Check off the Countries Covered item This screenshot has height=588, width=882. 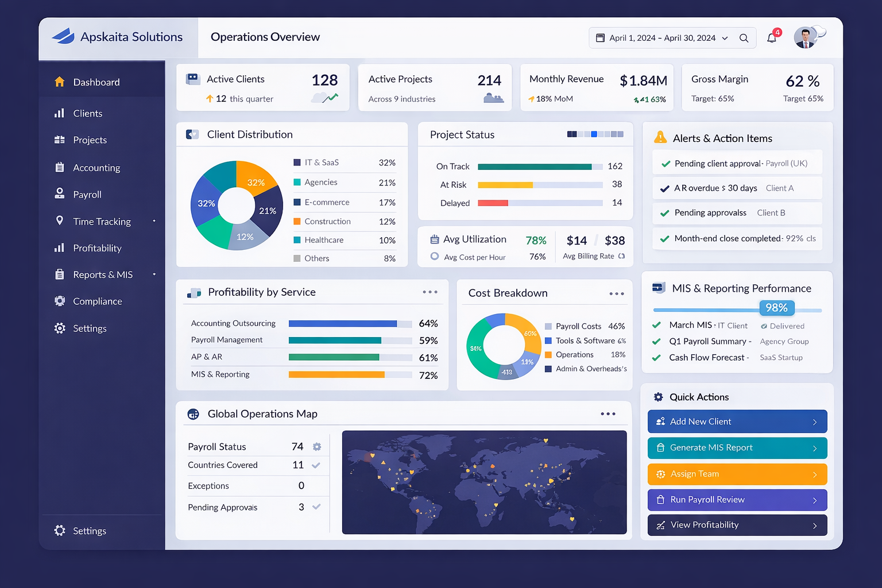[x=316, y=466]
